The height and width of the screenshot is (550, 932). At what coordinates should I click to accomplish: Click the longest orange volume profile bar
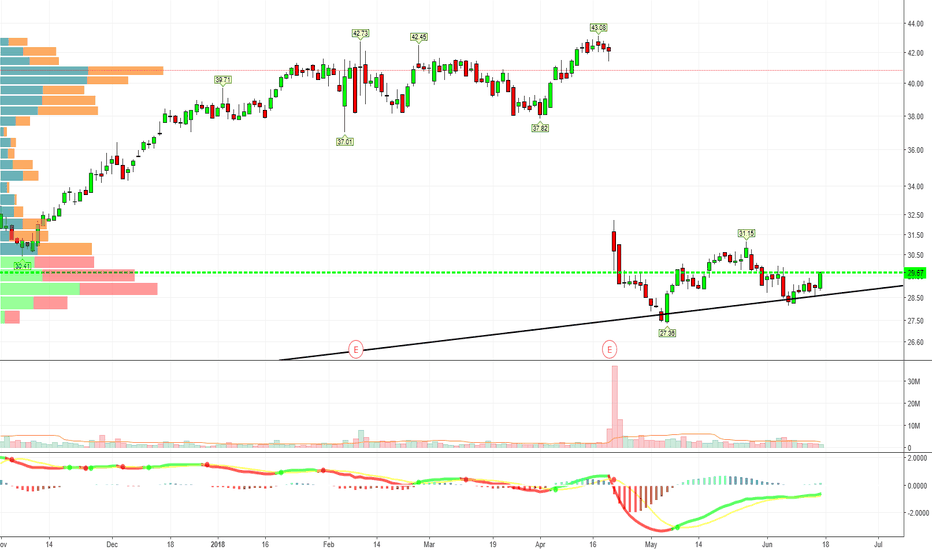(x=125, y=71)
